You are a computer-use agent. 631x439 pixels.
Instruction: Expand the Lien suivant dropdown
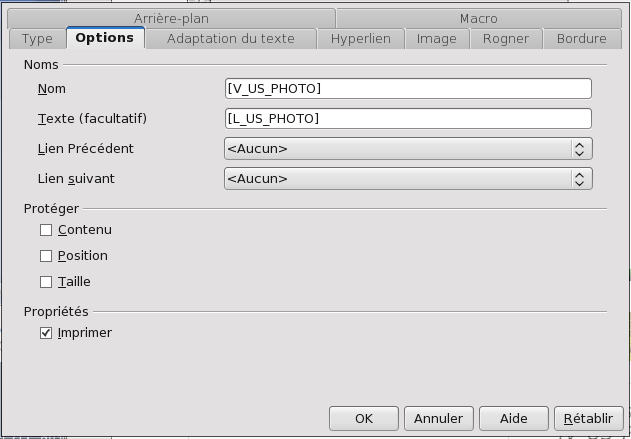tap(408, 179)
